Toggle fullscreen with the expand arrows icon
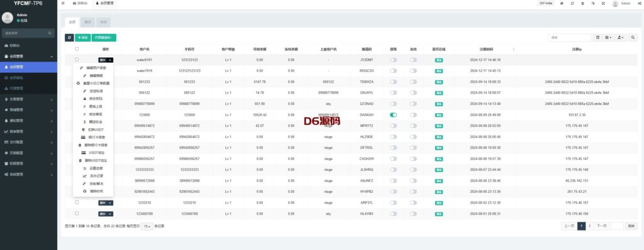This screenshot has height=250, width=644. [x=603, y=3]
